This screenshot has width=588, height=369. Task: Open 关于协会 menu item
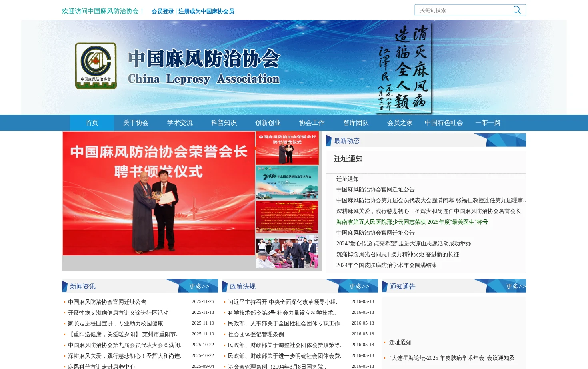(x=136, y=123)
